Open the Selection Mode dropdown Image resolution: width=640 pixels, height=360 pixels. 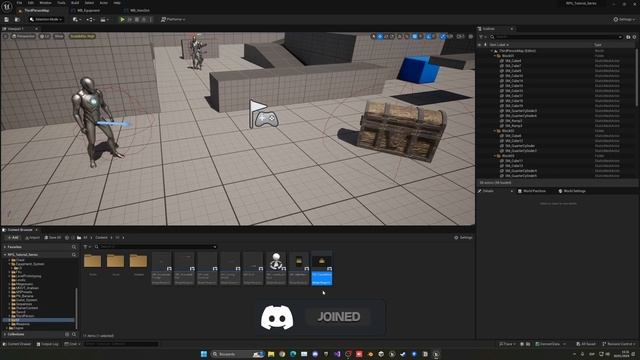point(46,20)
